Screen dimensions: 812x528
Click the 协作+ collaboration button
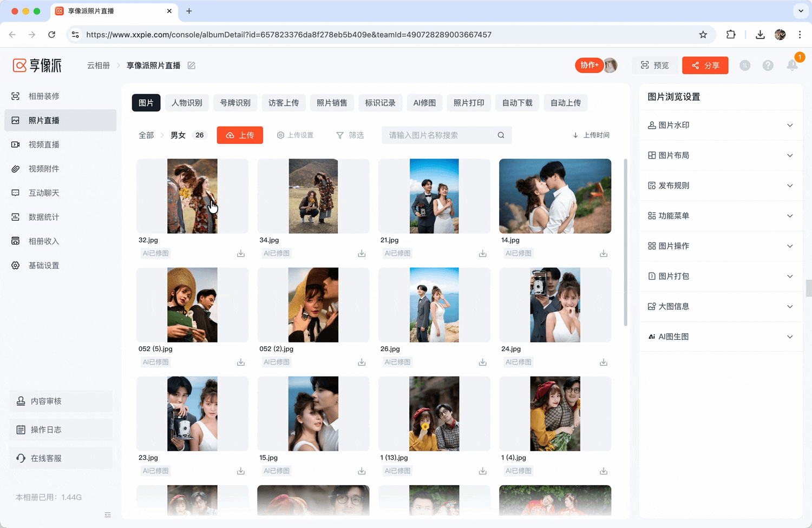tap(590, 65)
